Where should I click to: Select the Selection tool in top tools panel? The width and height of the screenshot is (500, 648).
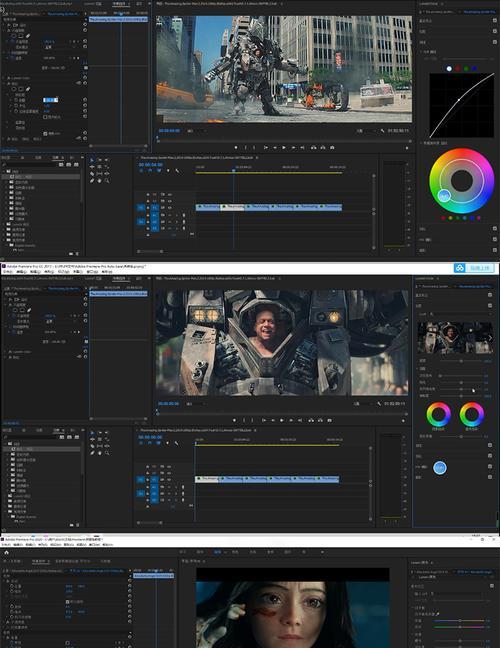pyautogui.click(x=92, y=160)
